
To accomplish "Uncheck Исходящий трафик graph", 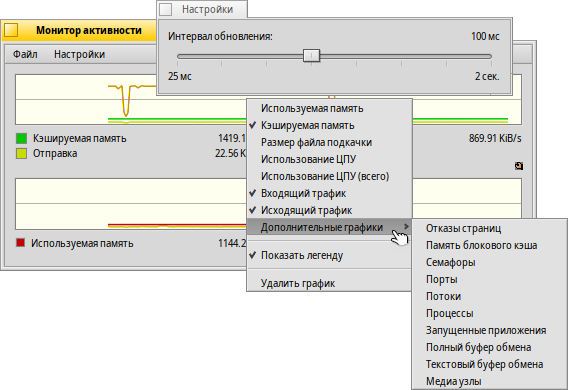I will pyautogui.click(x=329, y=210).
